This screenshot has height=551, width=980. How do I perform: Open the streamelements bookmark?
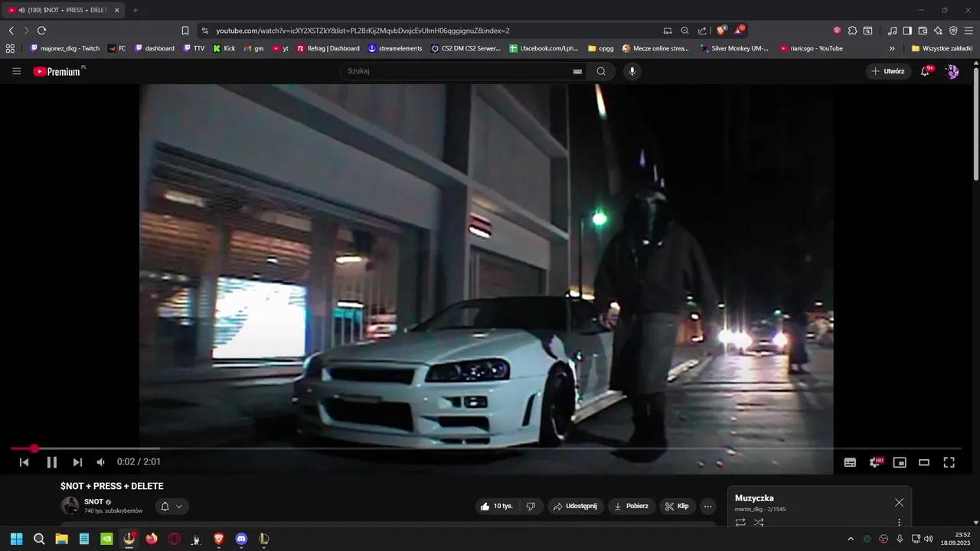[x=395, y=48]
